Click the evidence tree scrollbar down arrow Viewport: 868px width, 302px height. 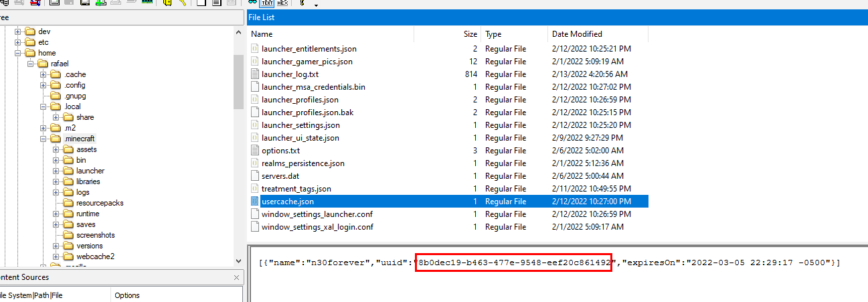point(239,260)
